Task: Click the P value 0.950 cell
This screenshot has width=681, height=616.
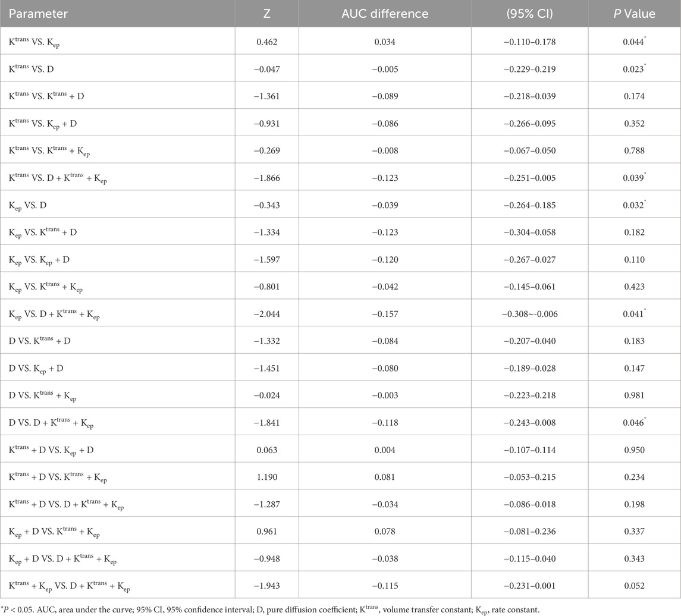Action: coord(634,450)
